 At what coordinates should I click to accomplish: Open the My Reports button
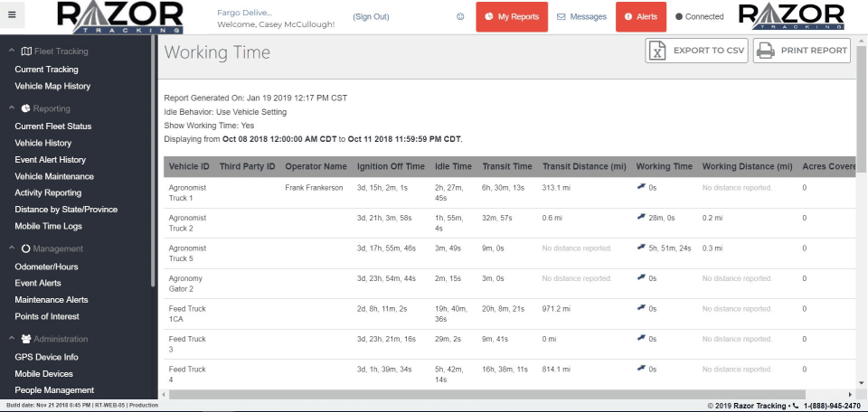(x=512, y=16)
